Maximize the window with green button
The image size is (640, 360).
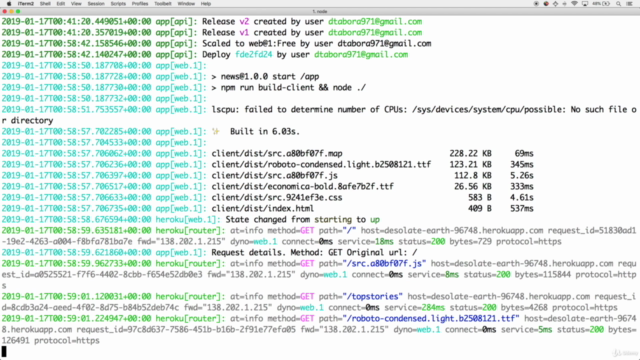pyautogui.click(x=18, y=11)
